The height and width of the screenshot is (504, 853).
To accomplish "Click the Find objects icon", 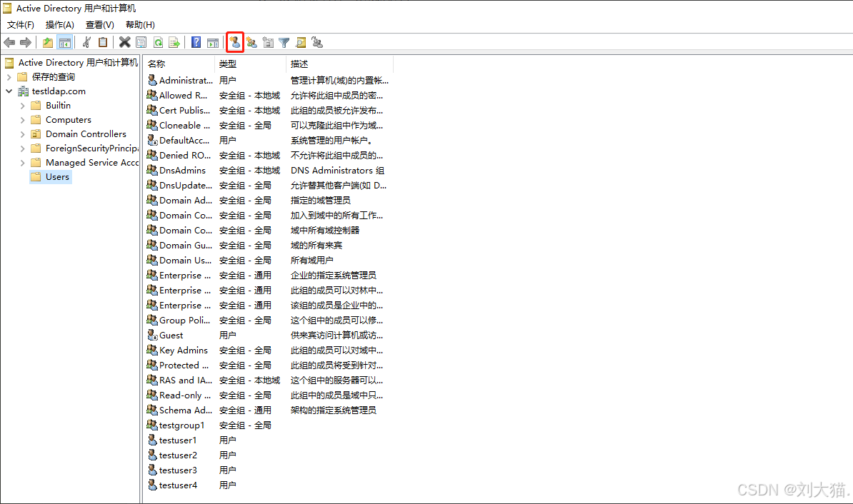I will click(x=300, y=42).
